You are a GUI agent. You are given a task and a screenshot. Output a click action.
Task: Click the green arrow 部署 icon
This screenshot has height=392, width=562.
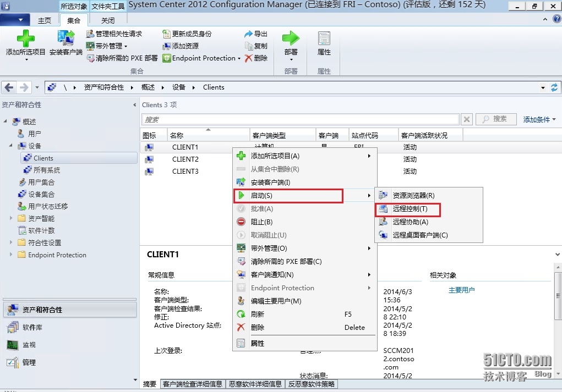(291, 38)
